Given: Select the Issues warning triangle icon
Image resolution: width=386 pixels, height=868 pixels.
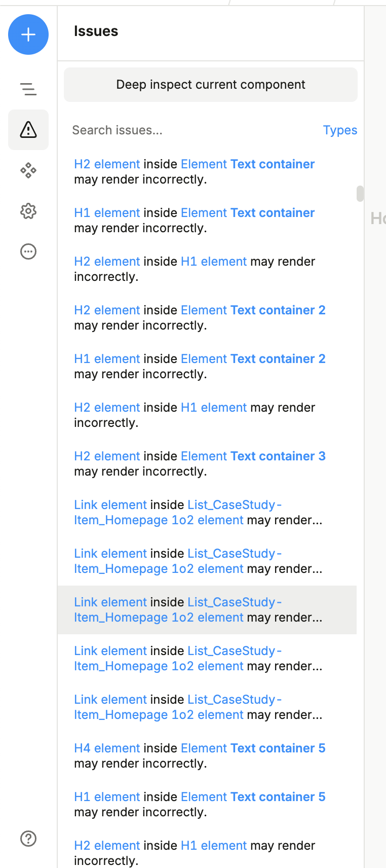Looking at the screenshot, I should pyautogui.click(x=28, y=130).
